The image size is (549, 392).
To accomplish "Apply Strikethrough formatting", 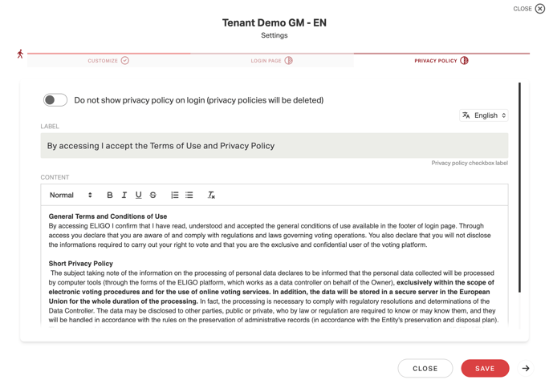I will (153, 195).
